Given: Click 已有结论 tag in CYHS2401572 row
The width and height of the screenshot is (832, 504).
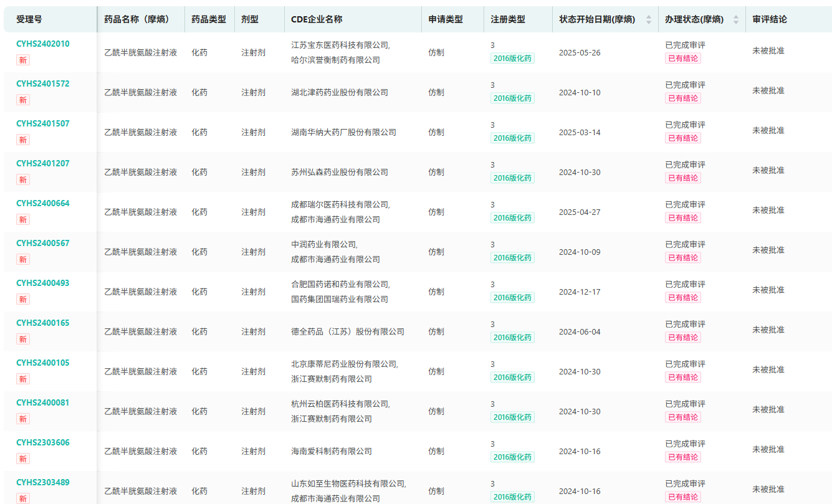Looking at the screenshot, I should coord(682,98).
